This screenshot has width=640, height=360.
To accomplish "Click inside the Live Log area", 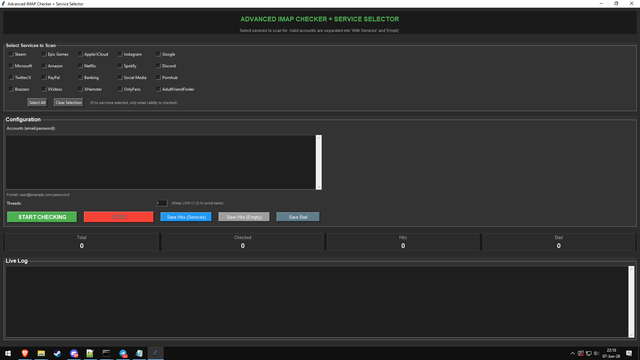I will coord(317,302).
